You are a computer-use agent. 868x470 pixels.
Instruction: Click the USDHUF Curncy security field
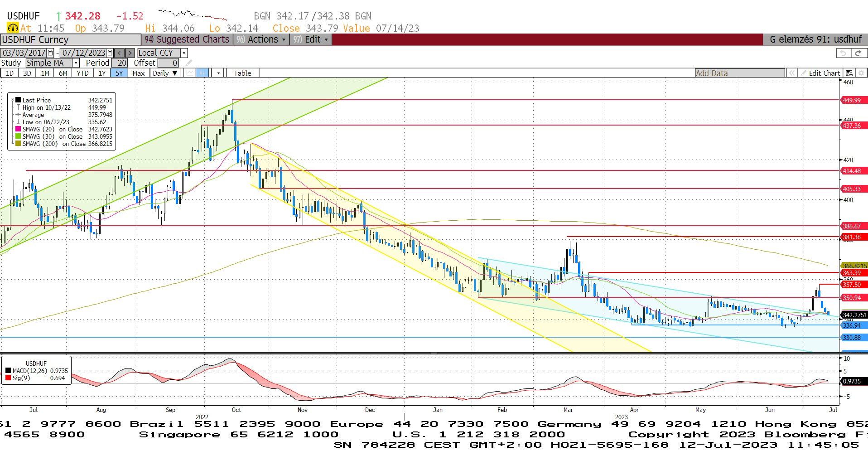[x=71, y=39]
